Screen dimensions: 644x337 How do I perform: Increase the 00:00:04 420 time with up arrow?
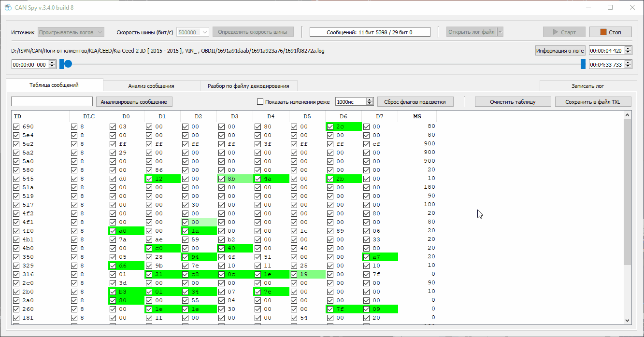(628, 48)
